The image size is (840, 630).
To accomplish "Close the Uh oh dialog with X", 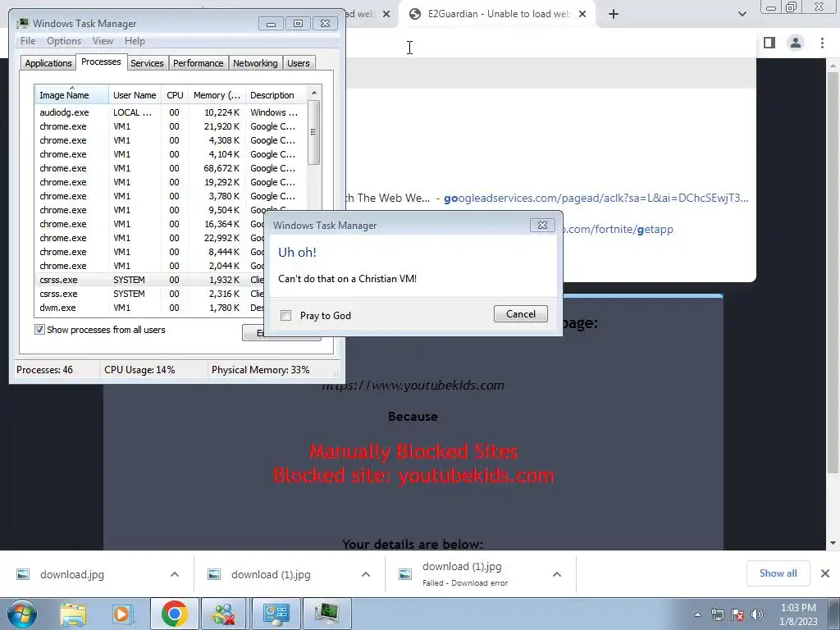I will [x=542, y=225].
